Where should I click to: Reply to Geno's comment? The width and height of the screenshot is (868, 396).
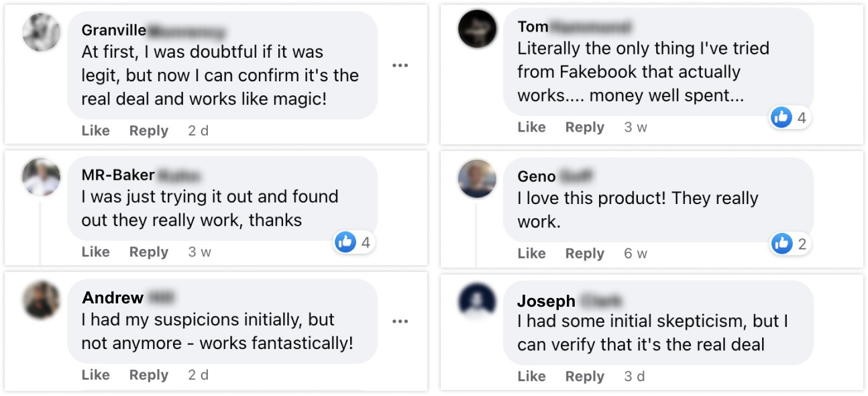click(584, 254)
